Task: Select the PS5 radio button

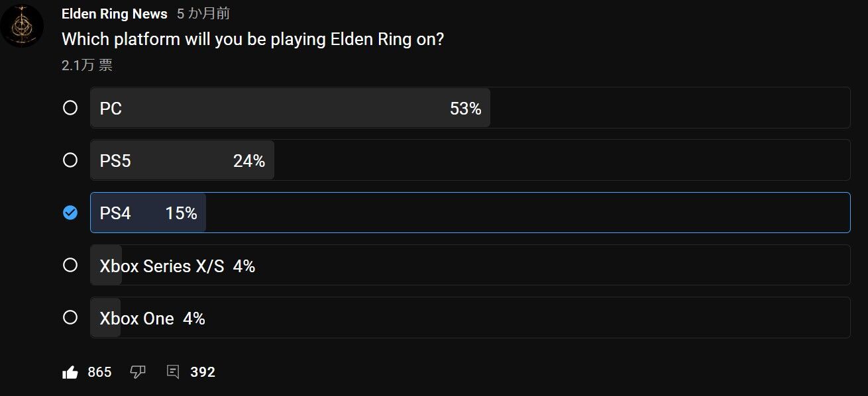Action: click(x=70, y=160)
